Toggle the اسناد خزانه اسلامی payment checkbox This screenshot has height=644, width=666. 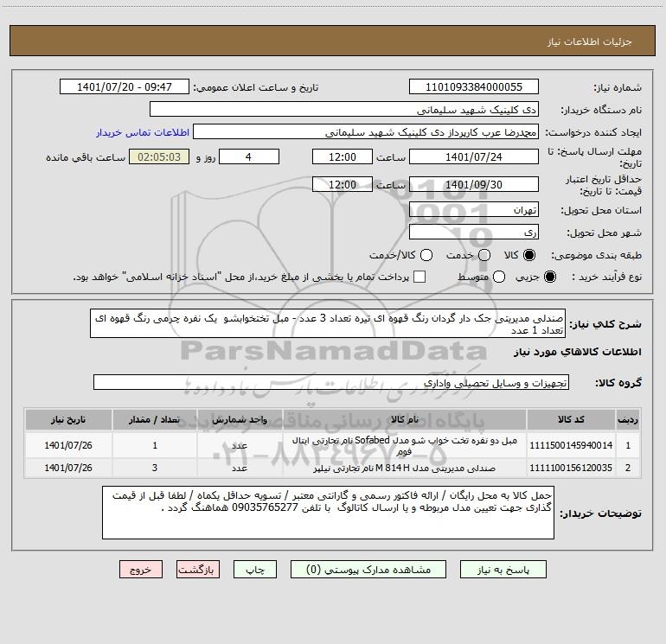pos(419,277)
